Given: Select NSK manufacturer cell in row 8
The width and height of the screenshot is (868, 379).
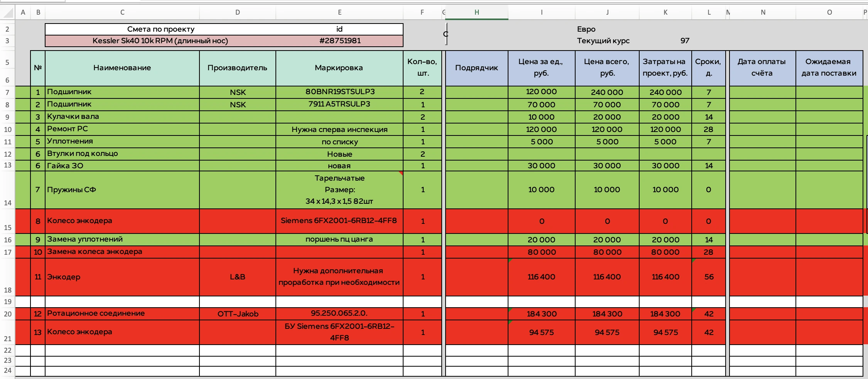Looking at the screenshot, I should coord(238,105).
